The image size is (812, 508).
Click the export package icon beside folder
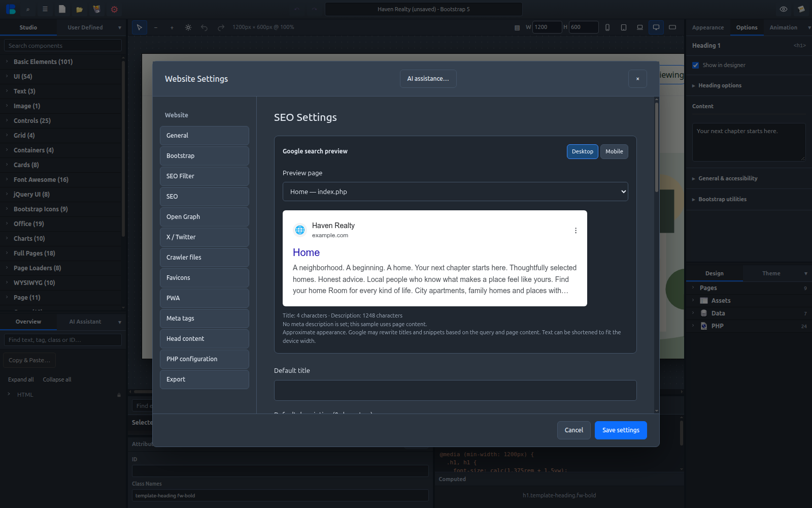coord(96,9)
